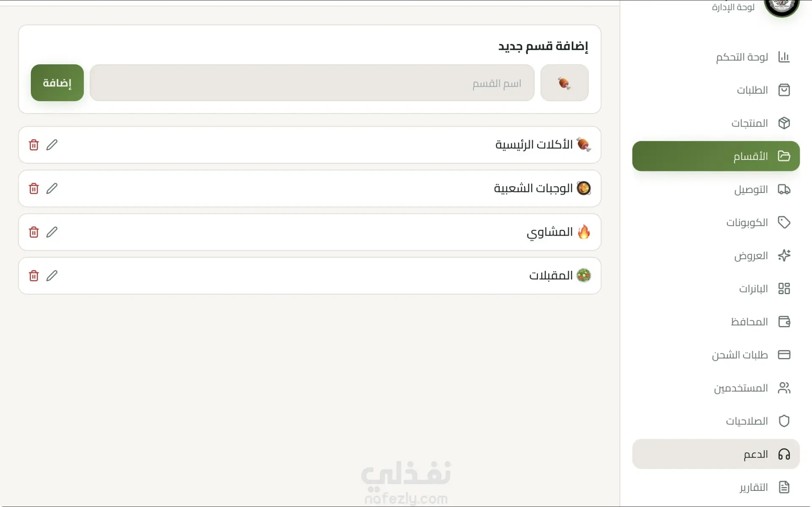Delete the الأكلات الرئيسية category
The image size is (812, 507).
(34, 145)
